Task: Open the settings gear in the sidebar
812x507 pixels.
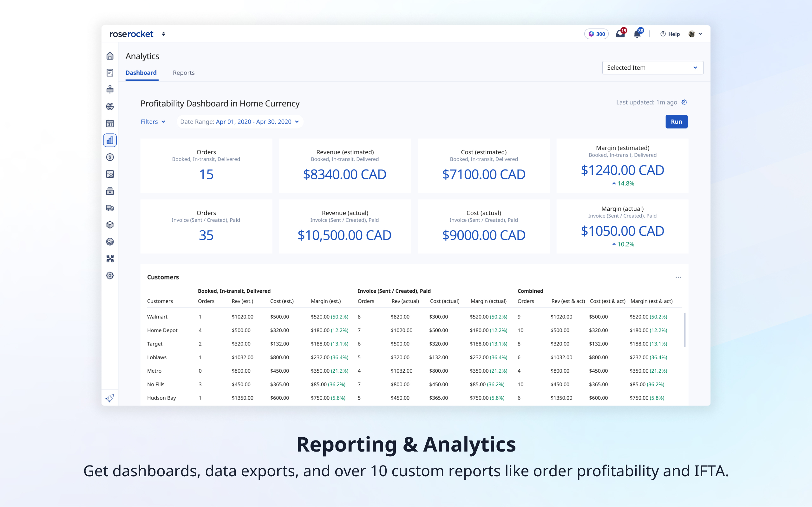Action: tap(110, 275)
